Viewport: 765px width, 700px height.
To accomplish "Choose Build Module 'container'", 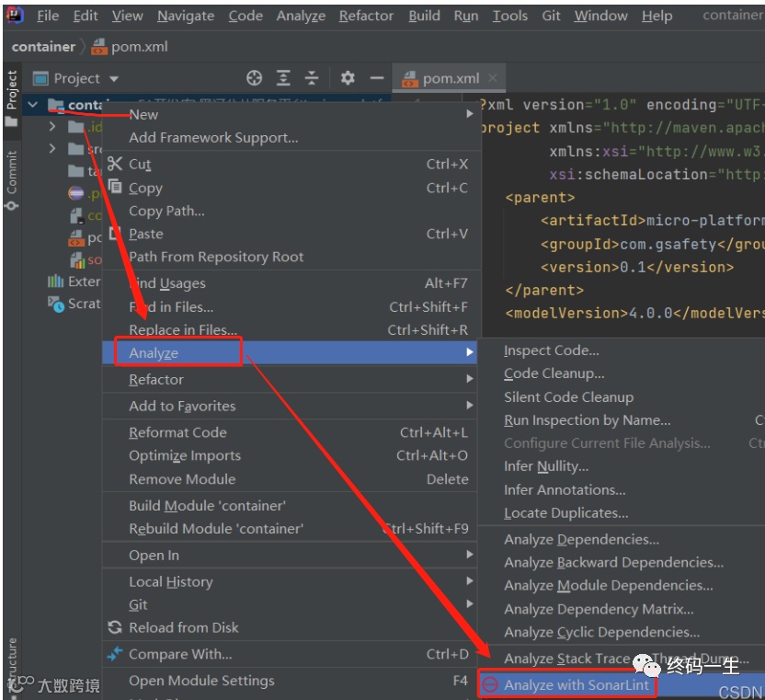I will (x=290, y=506).
